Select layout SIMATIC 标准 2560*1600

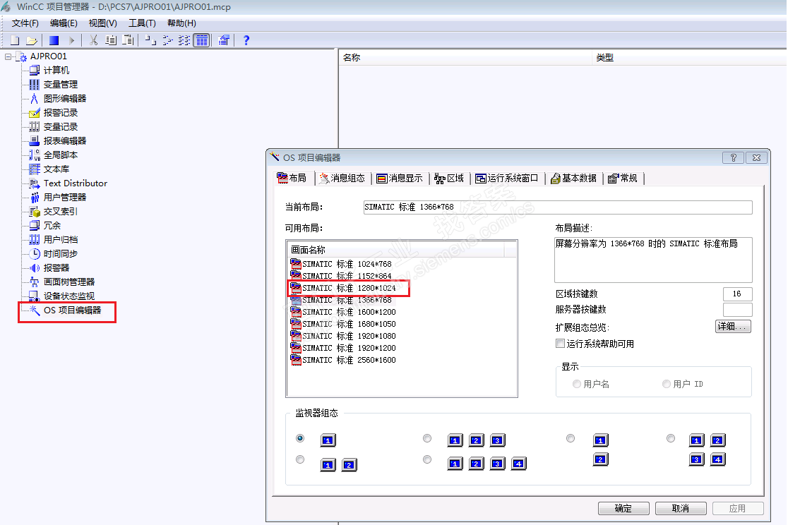point(343,360)
